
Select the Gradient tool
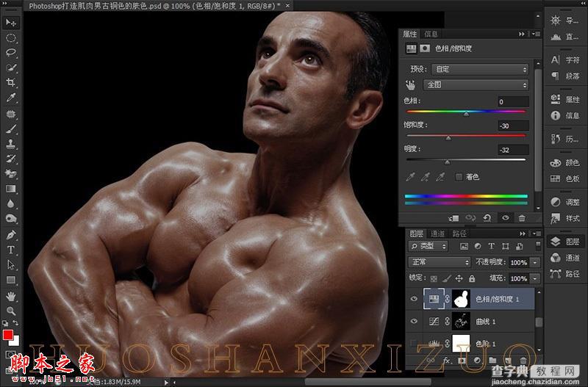pyautogui.click(x=11, y=189)
